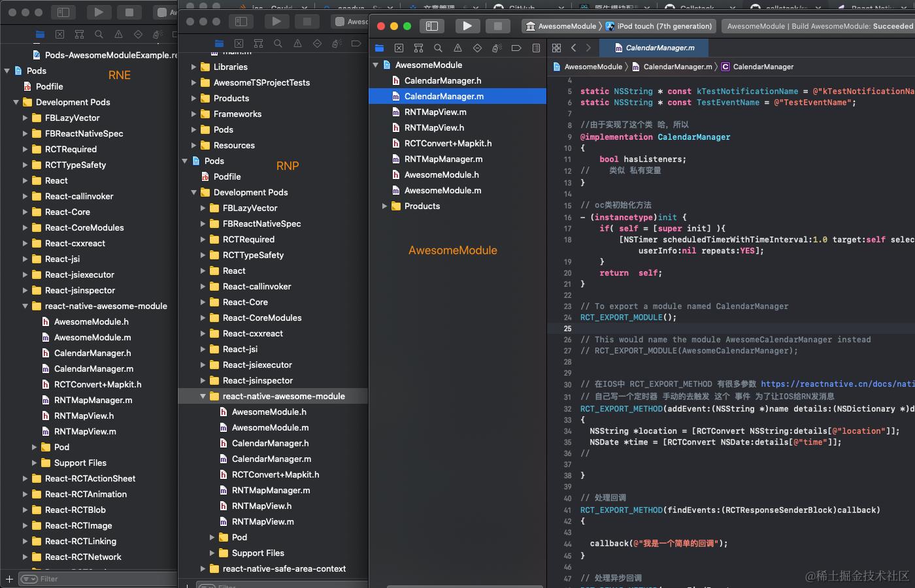Open the breakpoint navigator icon
The width and height of the screenshot is (915, 588).
pyautogui.click(x=516, y=48)
